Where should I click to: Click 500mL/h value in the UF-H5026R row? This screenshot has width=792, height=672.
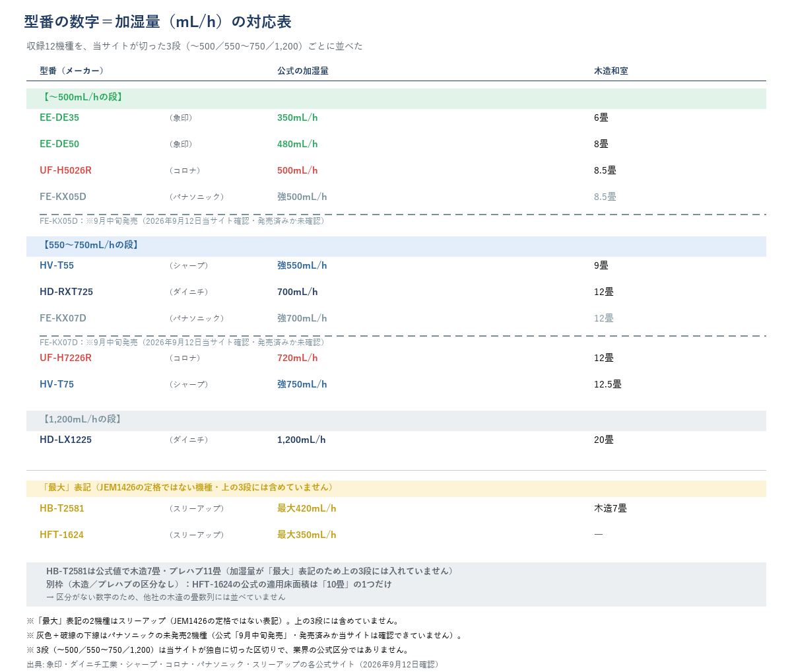(x=298, y=170)
